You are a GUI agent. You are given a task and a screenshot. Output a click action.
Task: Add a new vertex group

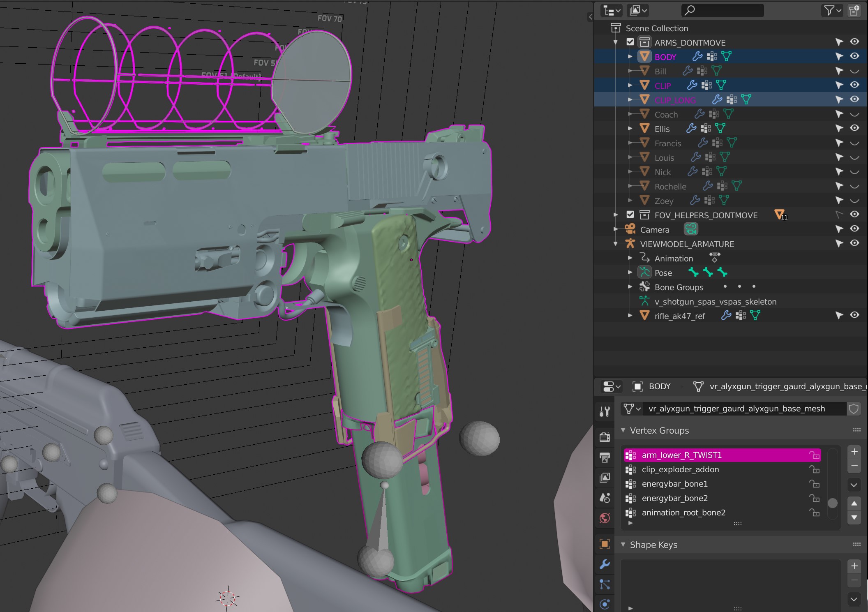point(854,452)
